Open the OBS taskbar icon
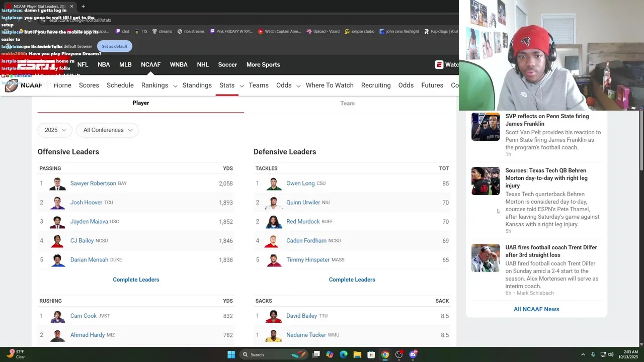Screen dimensions: 644x362 click(x=399, y=354)
